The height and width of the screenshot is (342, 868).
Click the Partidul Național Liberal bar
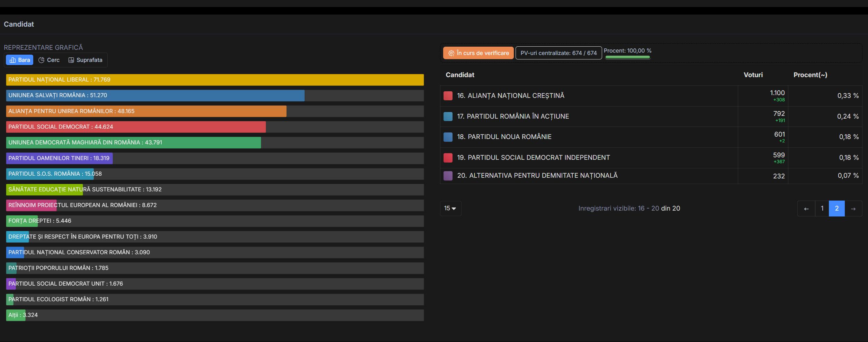click(215, 80)
